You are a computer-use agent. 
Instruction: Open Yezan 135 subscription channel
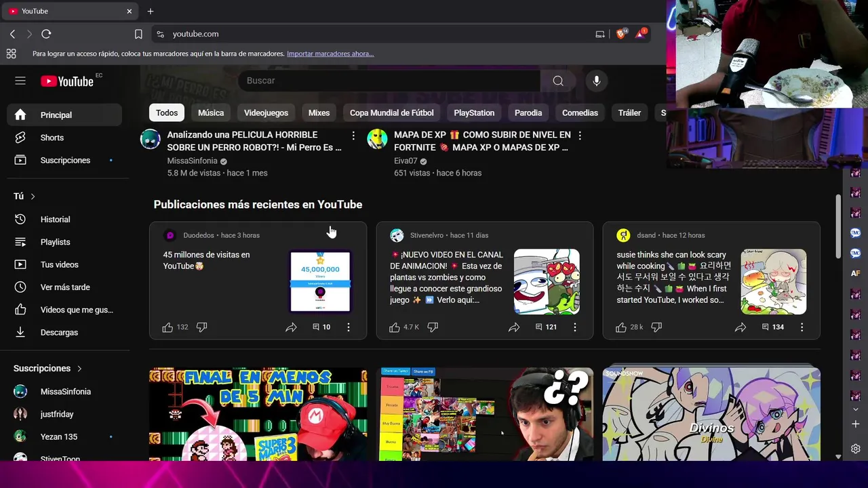pyautogui.click(x=64, y=436)
